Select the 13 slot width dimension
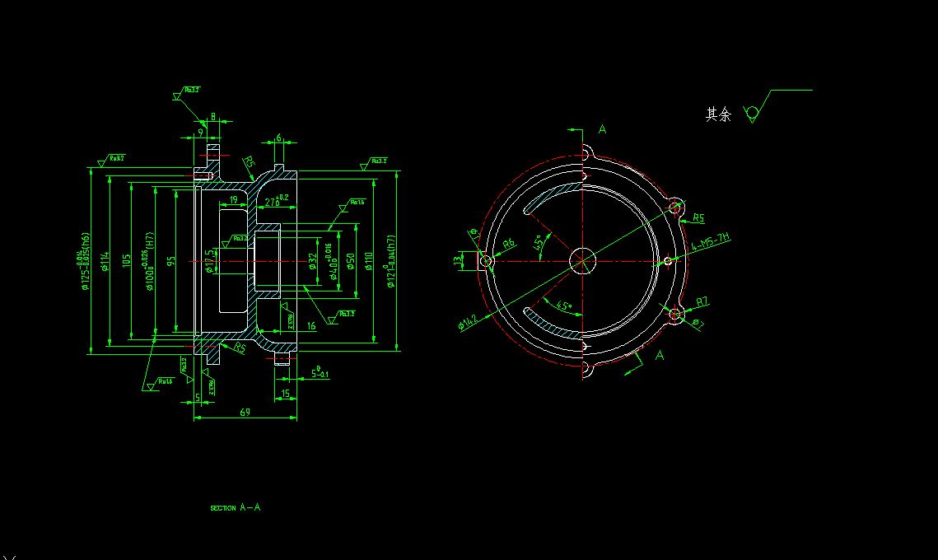The image size is (938, 560). coord(458,261)
